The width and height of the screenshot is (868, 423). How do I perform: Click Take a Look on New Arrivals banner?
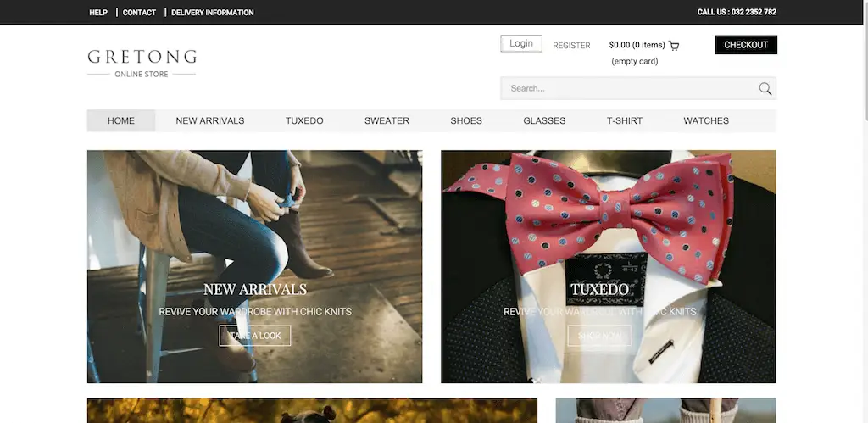pos(255,336)
